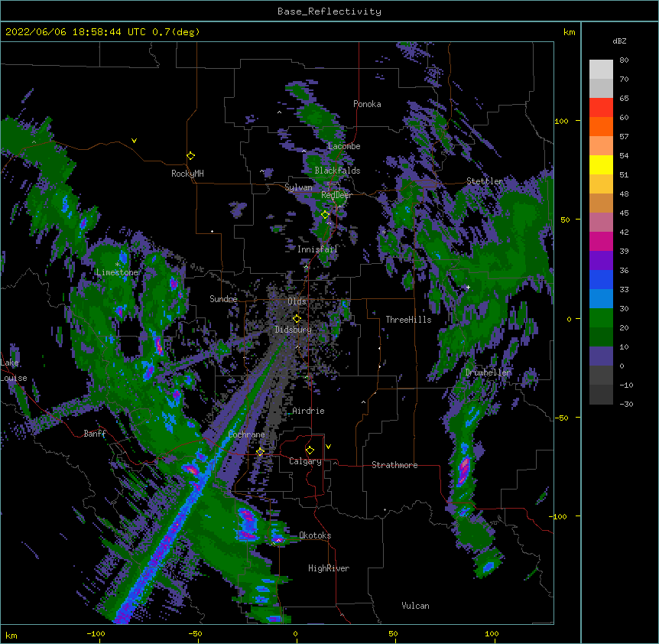Image resolution: width=659 pixels, height=644 pixels.
Task: Click the white asterisk marker east of RedDeer
Action: point(384,232)
